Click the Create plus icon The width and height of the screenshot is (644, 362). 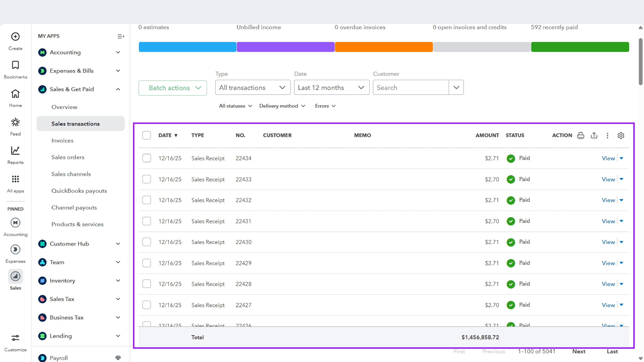coord(15,37)
